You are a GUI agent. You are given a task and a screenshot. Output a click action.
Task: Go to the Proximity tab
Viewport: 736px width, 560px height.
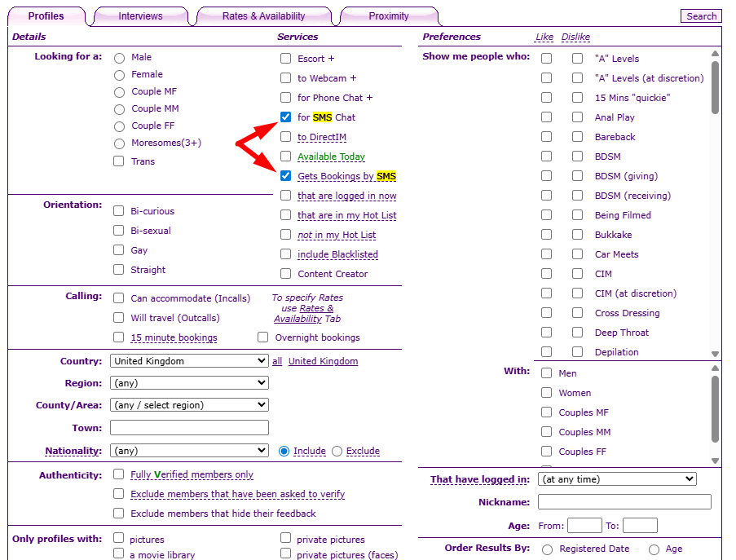pyautogui.click(x=388, y=16)
